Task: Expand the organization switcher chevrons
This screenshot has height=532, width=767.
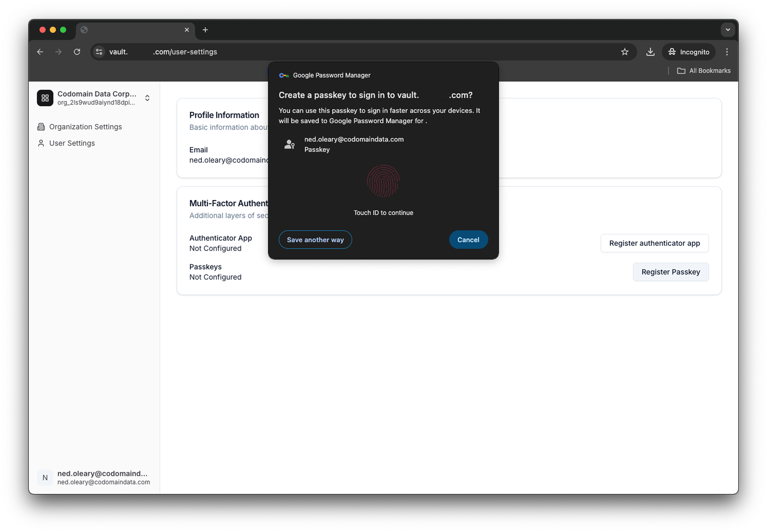Action: [x=147, y=98]
